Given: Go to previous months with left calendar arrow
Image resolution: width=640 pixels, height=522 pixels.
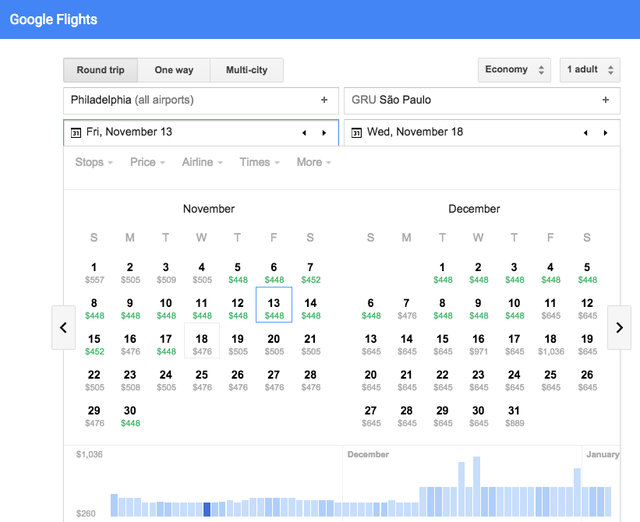Looking at the screenshot, I should coord(63,327).
